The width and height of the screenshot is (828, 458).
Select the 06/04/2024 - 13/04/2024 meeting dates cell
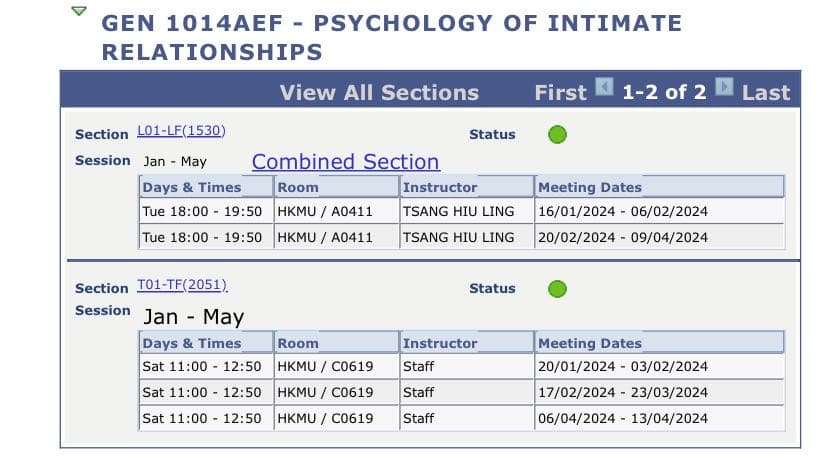click(622, 418)
